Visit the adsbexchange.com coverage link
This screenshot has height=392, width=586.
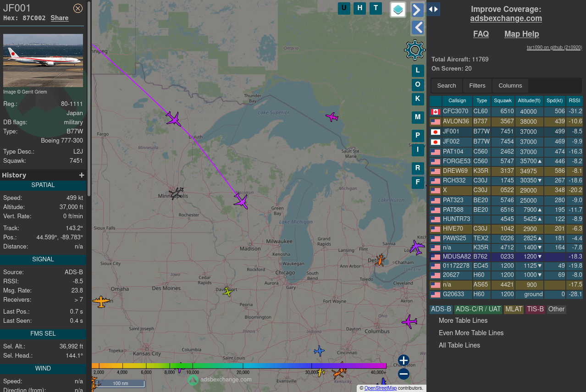[506, 19]
